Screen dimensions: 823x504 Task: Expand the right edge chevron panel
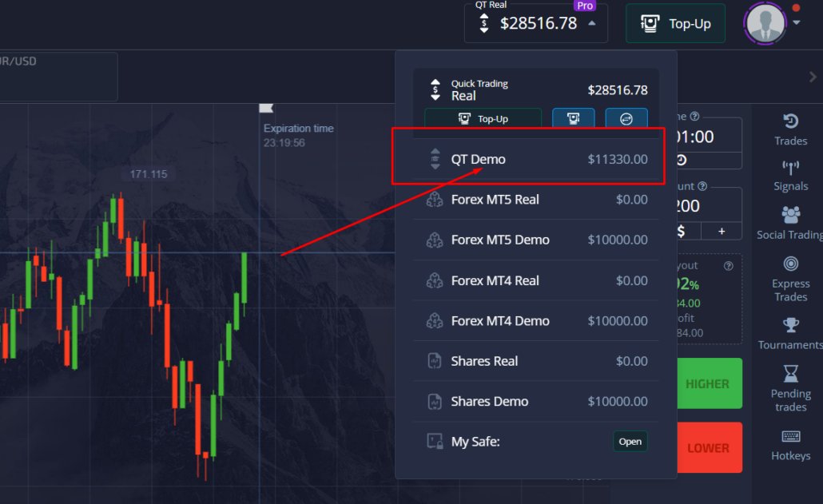[x=814, y=77]
